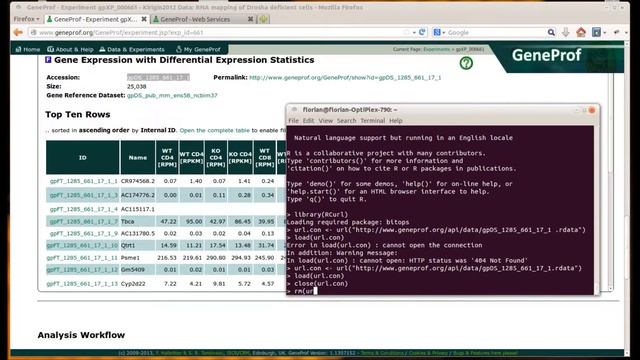Open the bookmarks toolbar icon
The height and width of the screenshot is (360, 640).
pos(596,32)
